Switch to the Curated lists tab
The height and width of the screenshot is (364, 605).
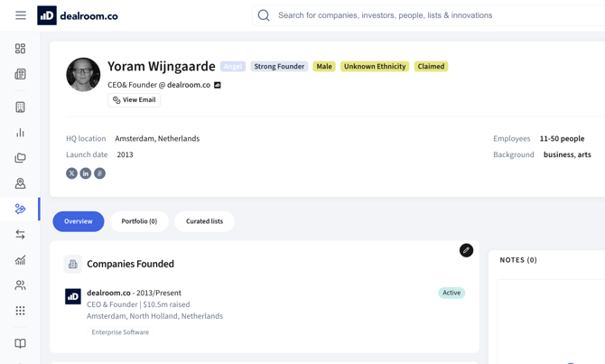point(204,221)
